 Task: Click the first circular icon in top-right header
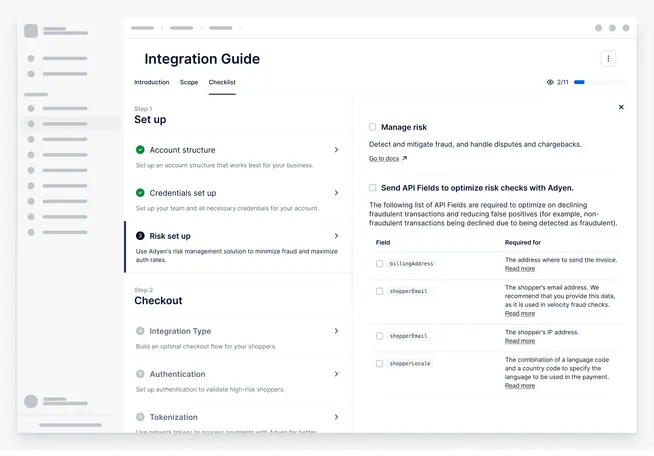click(599, 28)
